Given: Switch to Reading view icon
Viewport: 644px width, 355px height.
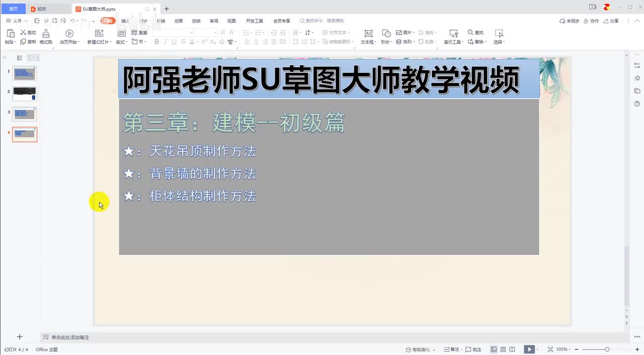Looking at the screenshot, I should pos(512,349).
